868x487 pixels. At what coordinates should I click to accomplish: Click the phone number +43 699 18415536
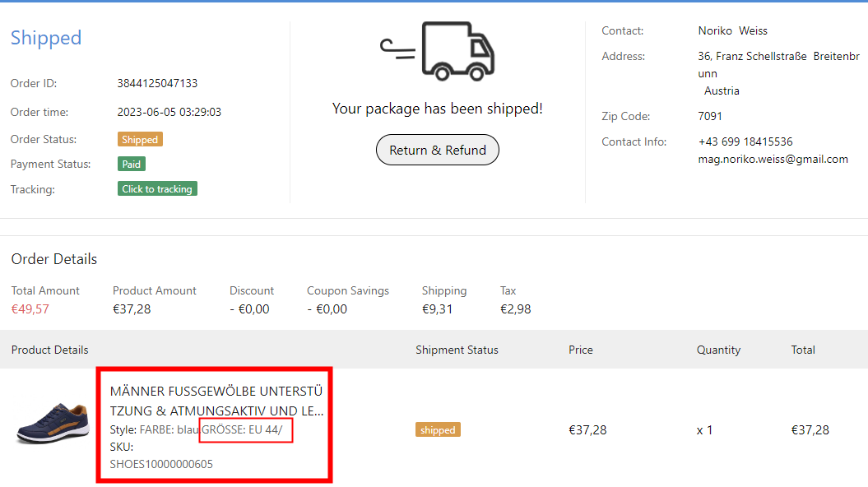click(x=745, y=141)
